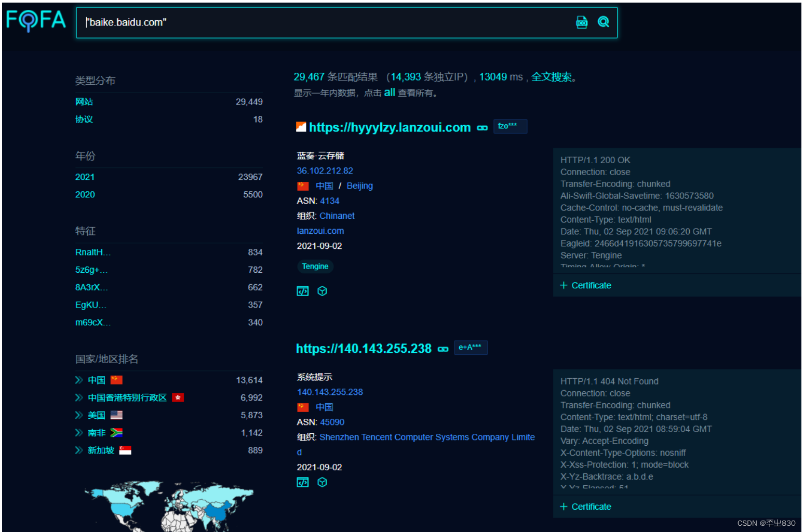Click the Hong Kong flag in ranking
This screenshot has width=804, height=532.
point(178,398)
